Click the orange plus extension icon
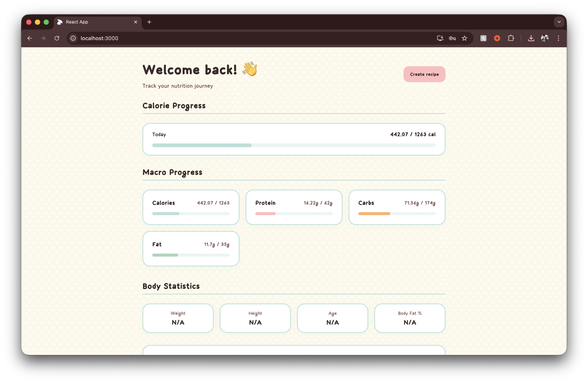This screenshot has width=588, height=383. pos(497,38)
